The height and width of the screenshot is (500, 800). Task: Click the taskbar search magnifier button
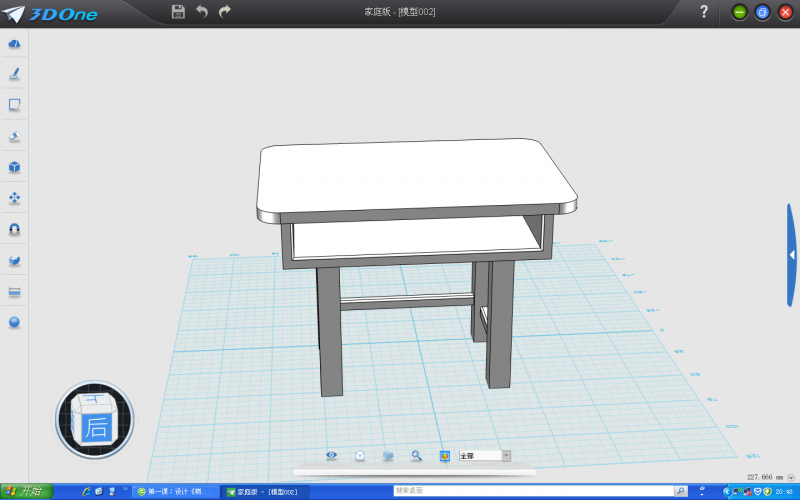681,491
